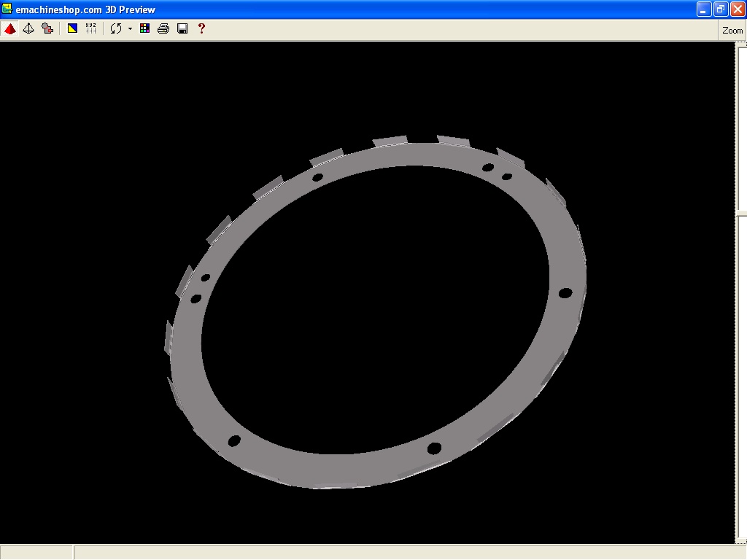Image resolution: width=747 pixels, height=560 pixels.
Task: Close the 3D Preview window
Action: pyautogui.click(x=737, y=9)
